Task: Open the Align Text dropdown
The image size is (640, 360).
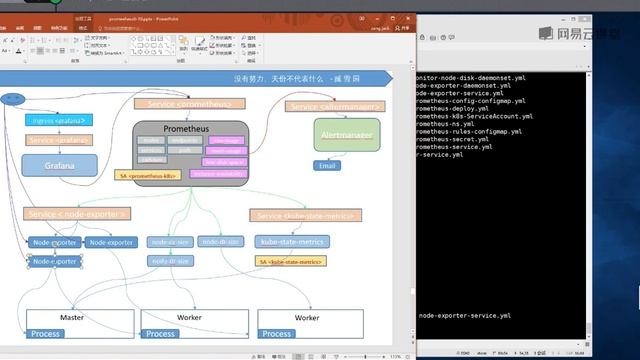Action: (98, 45)
